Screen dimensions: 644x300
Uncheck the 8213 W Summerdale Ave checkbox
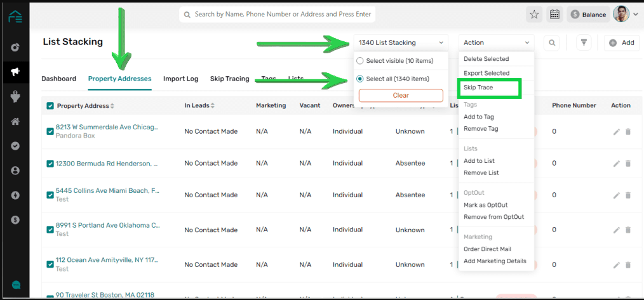click(51, 131)
